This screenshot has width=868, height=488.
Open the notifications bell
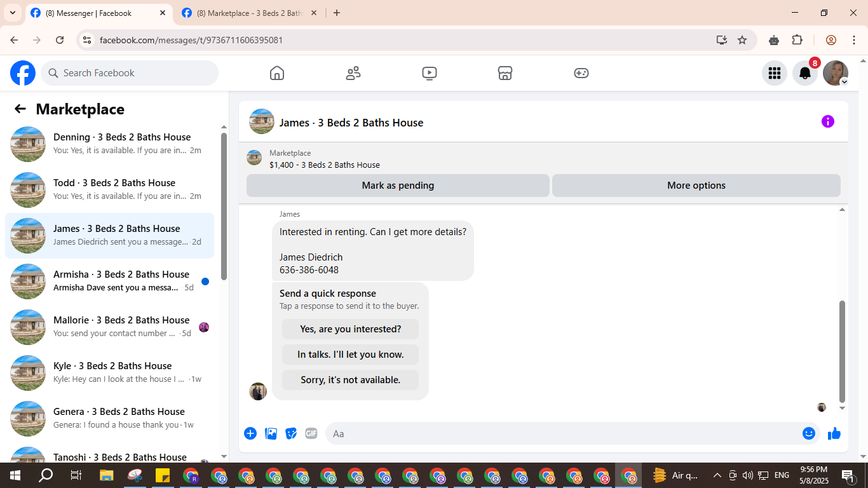(805, 73)
